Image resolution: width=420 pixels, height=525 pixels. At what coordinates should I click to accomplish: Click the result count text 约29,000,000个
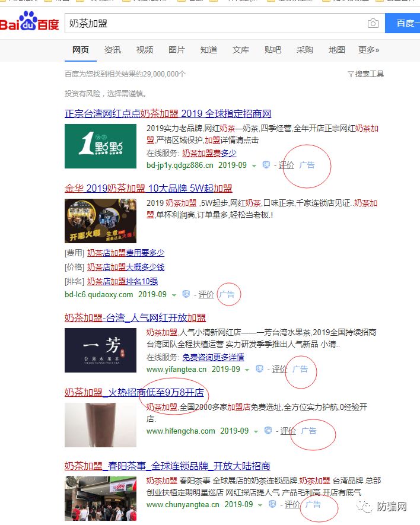click(x=160, y=74)
